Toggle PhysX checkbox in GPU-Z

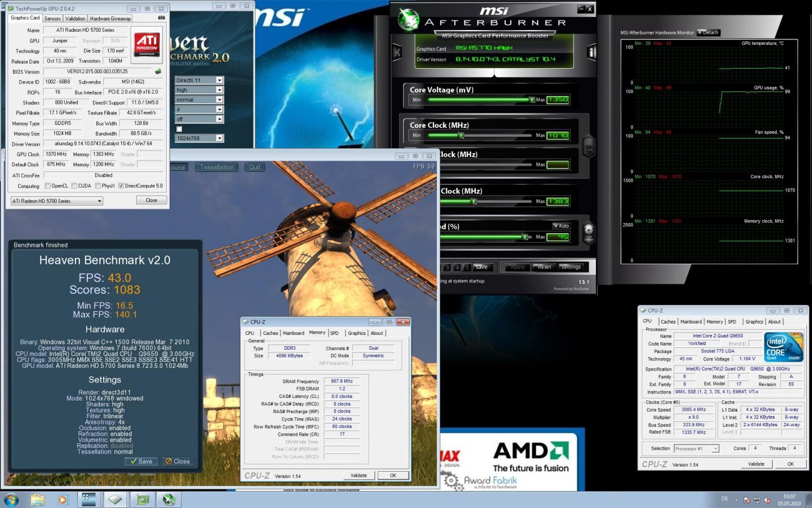coord(98,186)
